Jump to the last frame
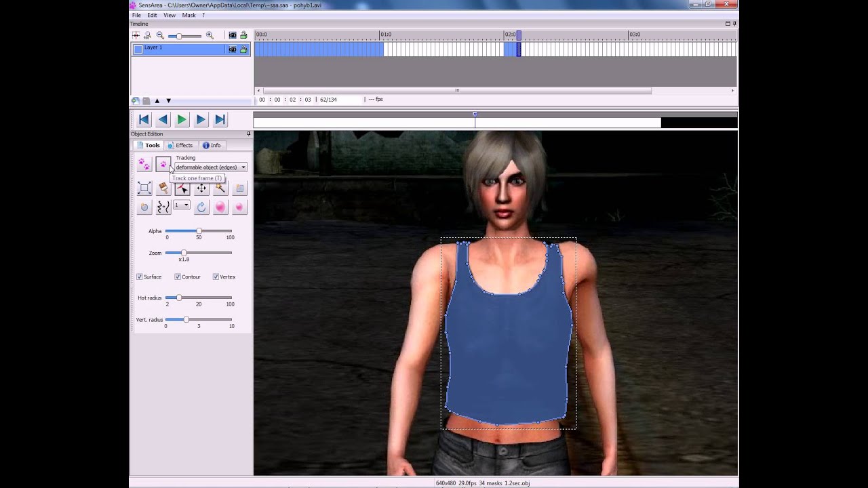This screenshot has width=868, height=488. (x=220, y=120)
